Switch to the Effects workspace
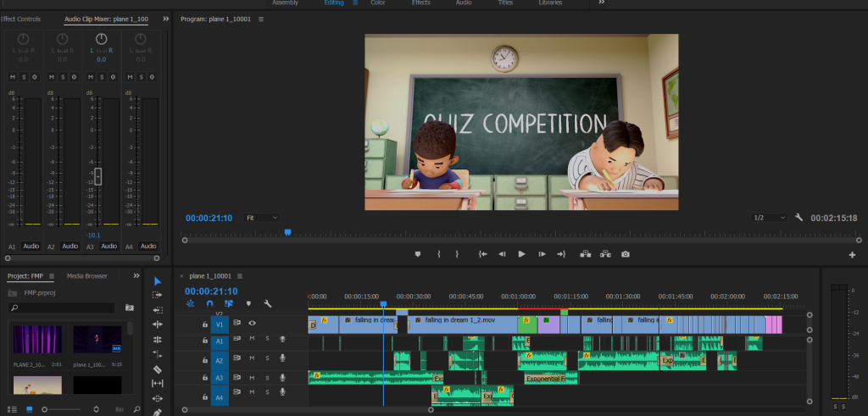Screen dimensions: 868x416 click(x=420, y=3)
